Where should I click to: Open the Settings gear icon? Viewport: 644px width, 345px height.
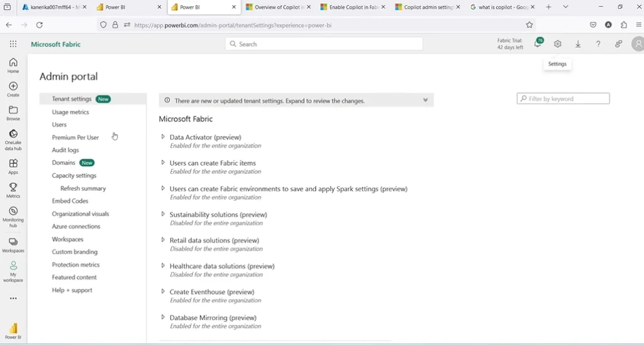pos(557,44)
